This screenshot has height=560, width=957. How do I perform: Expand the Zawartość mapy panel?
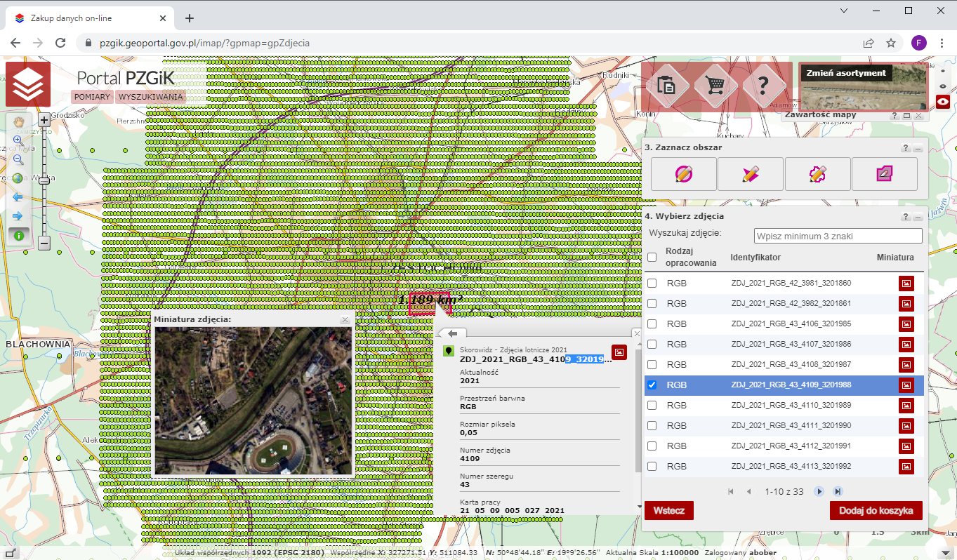[x=906, y=115]
